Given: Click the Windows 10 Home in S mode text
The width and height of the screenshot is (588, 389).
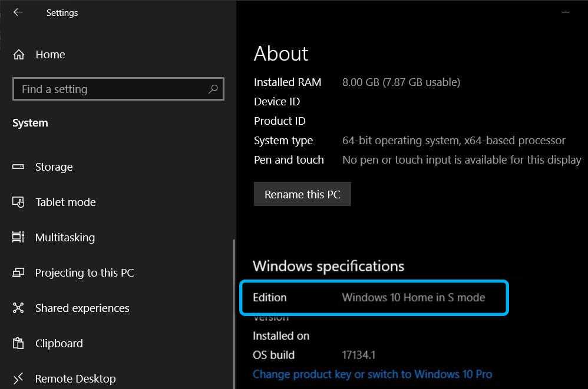Looking at the screenshot, I should click(413, 298).
